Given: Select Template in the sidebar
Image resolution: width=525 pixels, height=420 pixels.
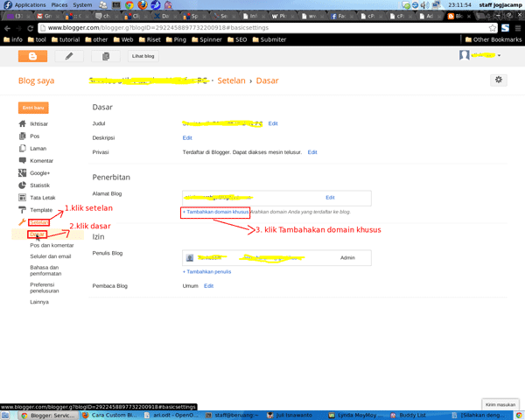Looking at the screenshot, I should point(40,210).
